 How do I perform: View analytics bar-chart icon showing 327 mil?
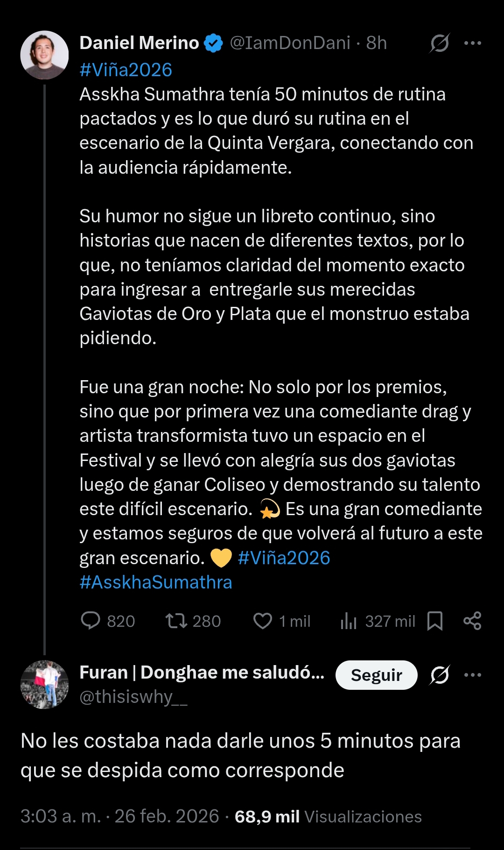(349, 621)
